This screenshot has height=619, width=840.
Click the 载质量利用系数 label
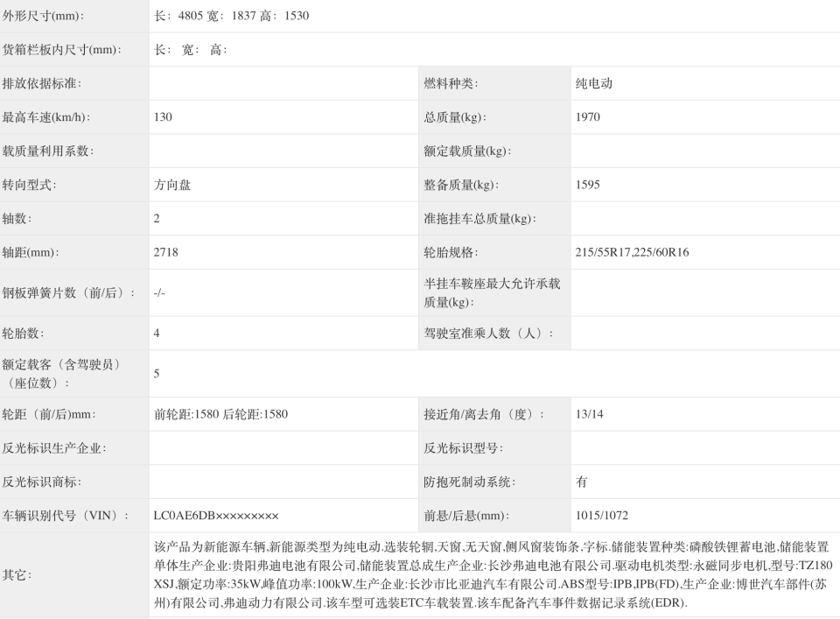point(47,151)
